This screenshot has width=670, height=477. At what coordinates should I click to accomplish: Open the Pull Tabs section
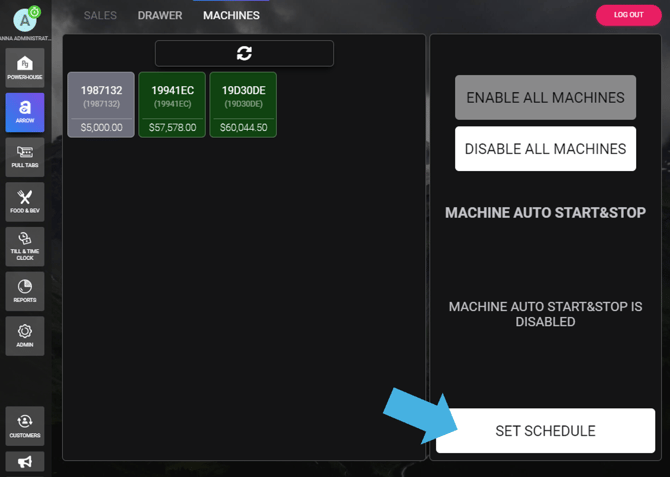coord(25,157)
